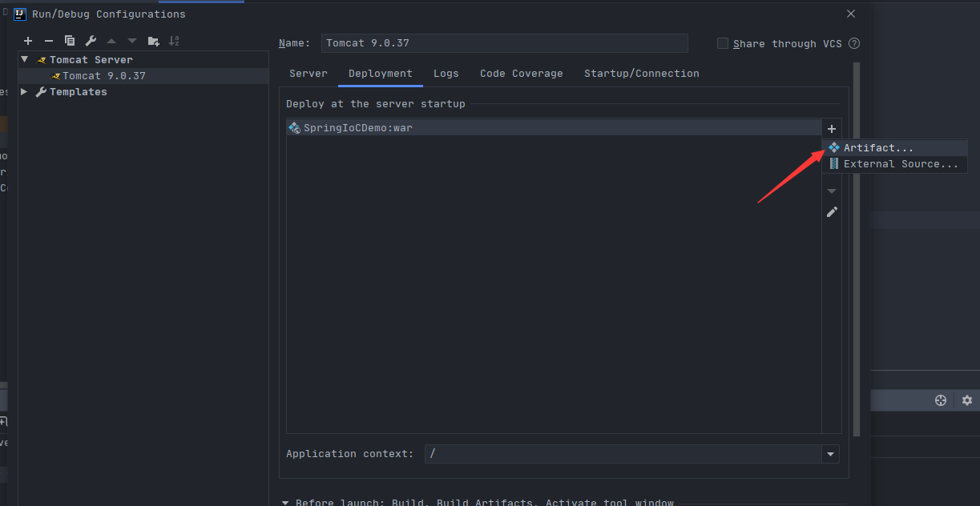Screen dimensions: 980x506
Task: Move deployment artifact down arrow
Action: tap(832, 191)
